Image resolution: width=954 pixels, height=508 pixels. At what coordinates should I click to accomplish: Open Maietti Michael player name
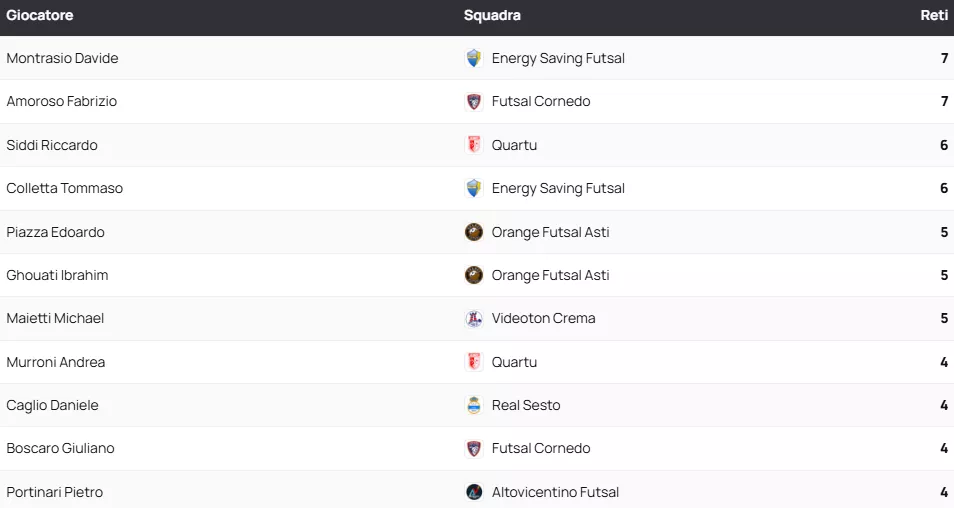coord(55,319)
